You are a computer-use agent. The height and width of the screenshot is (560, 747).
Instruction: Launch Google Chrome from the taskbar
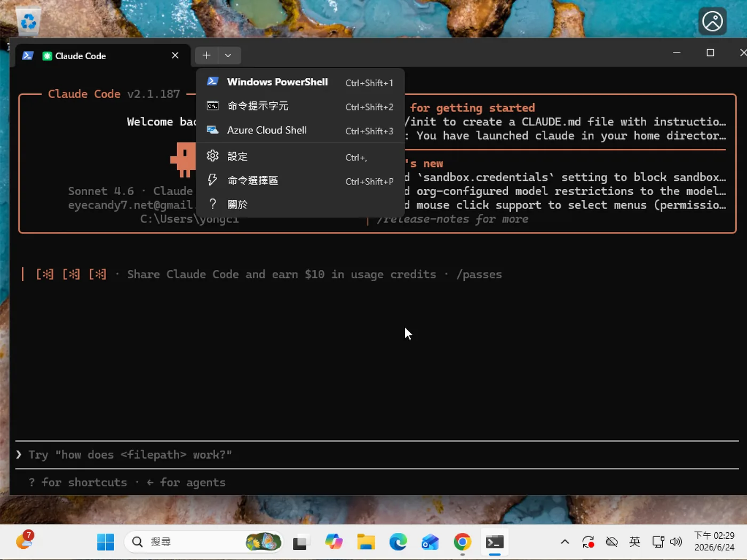pos(463,542)
